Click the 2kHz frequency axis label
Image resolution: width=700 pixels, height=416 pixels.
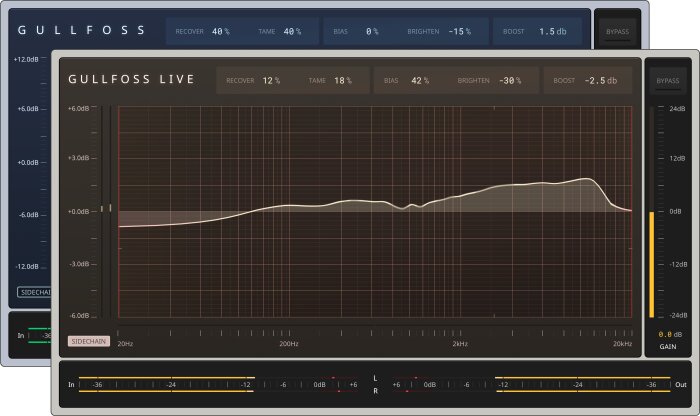tap(460, 344)
